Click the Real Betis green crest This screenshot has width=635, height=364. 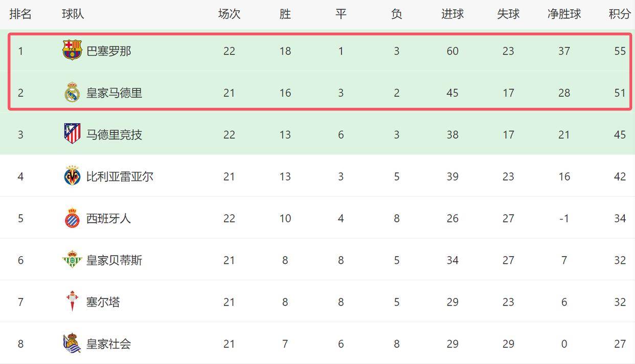(x=72, y=260)
